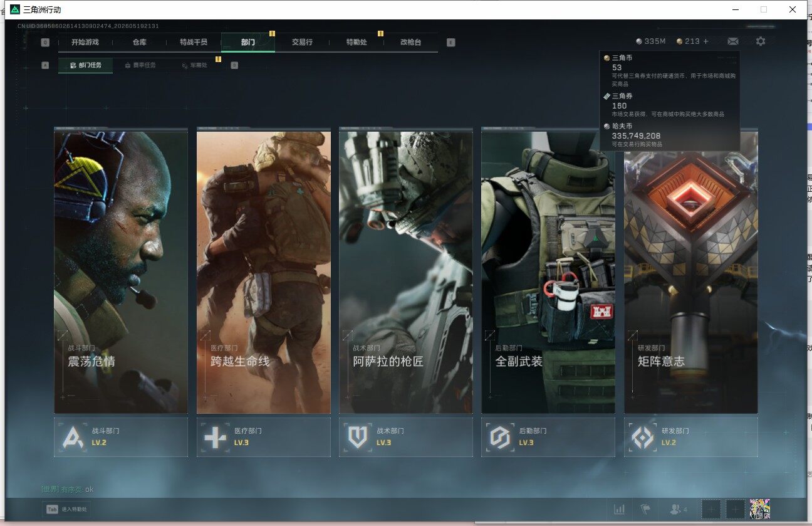Click the 335,749,208 value in tooltip

637,135
